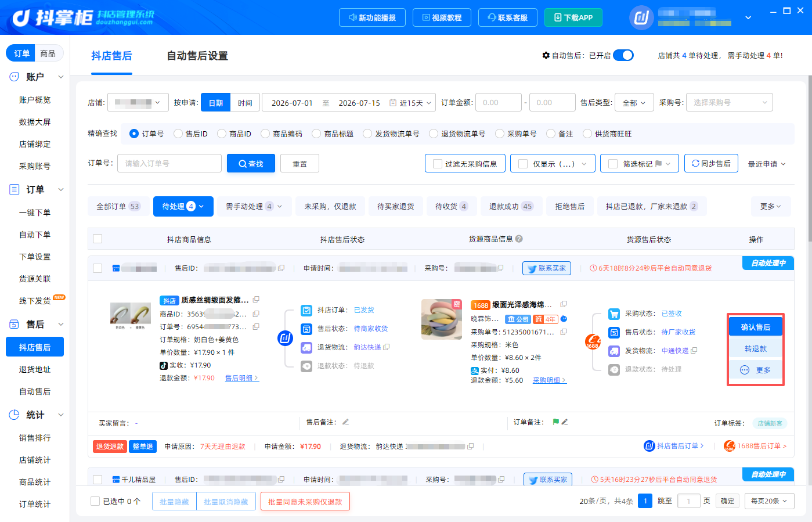Image resolution: width=812 pixels, height=522 pixels.
Task: Check 过滤无采购信息 checkbox
Action: [438, 164]
